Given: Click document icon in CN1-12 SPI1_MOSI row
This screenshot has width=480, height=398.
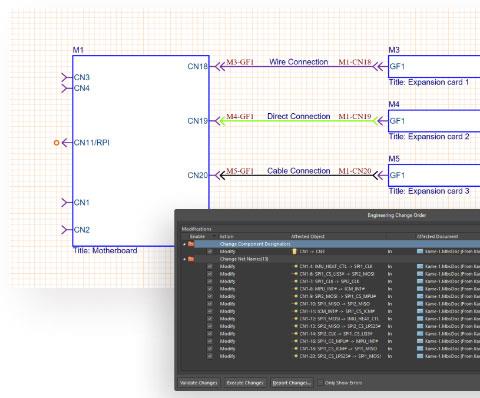Looking at the screenshot, I should coord(420,319).
